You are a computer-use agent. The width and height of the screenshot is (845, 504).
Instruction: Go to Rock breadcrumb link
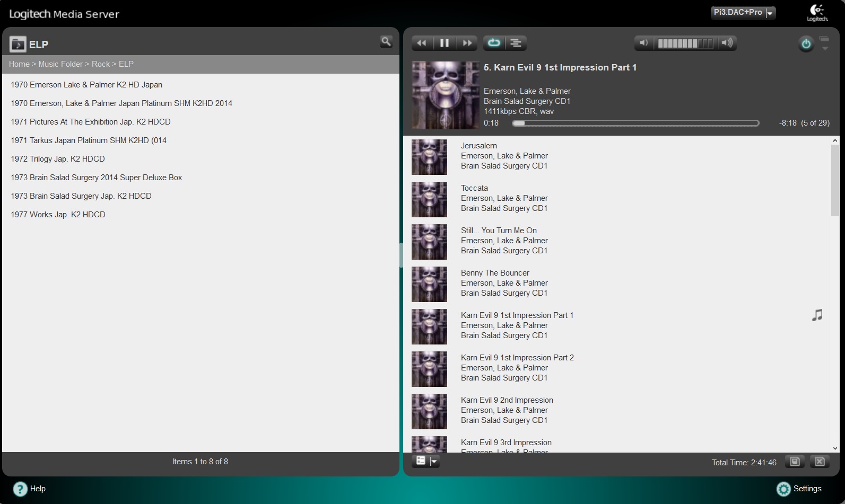click(101, 64)
